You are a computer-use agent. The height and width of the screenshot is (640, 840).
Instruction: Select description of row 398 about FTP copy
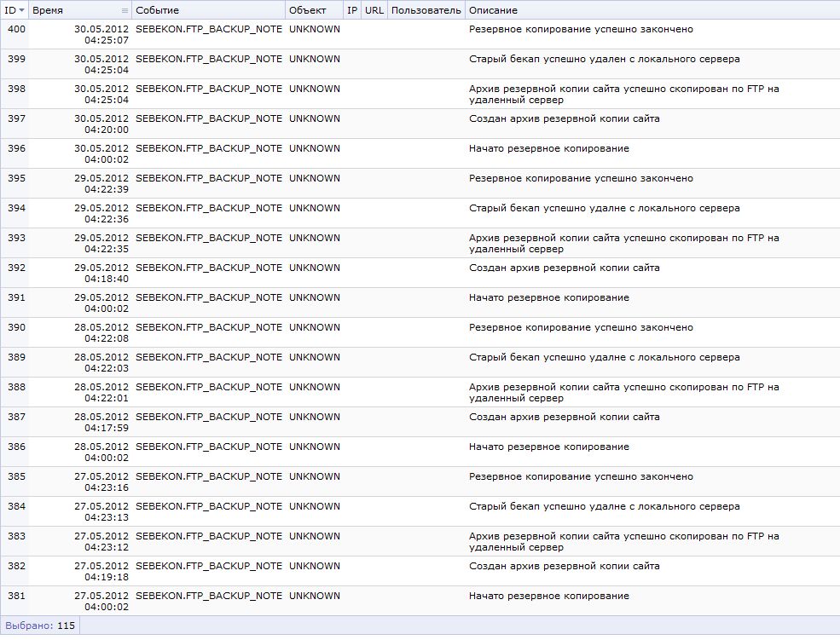pyautogui.click(x=623, y=94)
